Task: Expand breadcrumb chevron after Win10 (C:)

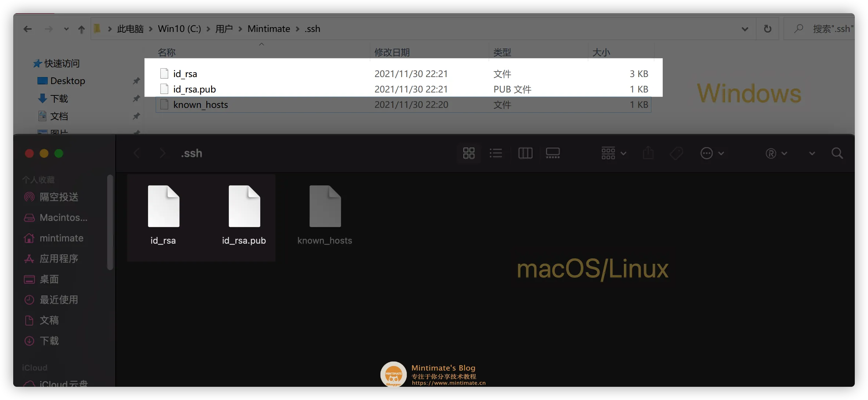Action: (208, 29)
